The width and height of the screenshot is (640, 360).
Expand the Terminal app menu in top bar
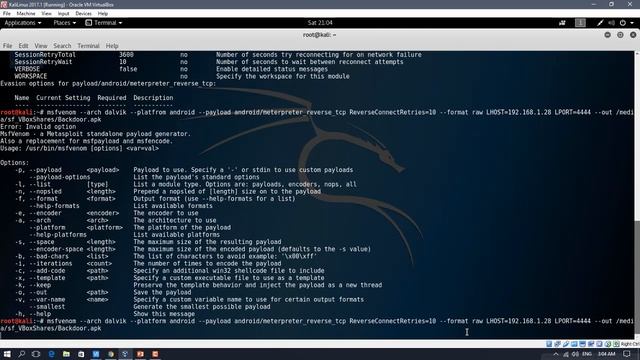(104, 23)
